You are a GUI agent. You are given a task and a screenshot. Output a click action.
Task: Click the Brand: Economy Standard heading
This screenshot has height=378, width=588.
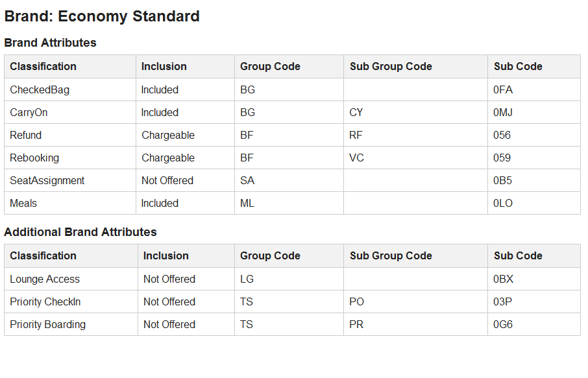[x=102, y=16]
